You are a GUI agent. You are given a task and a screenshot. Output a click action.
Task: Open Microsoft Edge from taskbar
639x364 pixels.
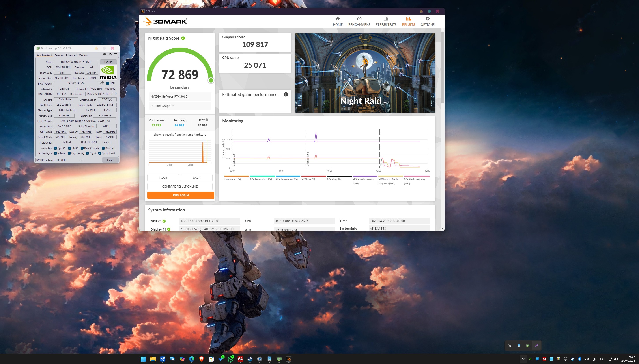tap(192, 359)
